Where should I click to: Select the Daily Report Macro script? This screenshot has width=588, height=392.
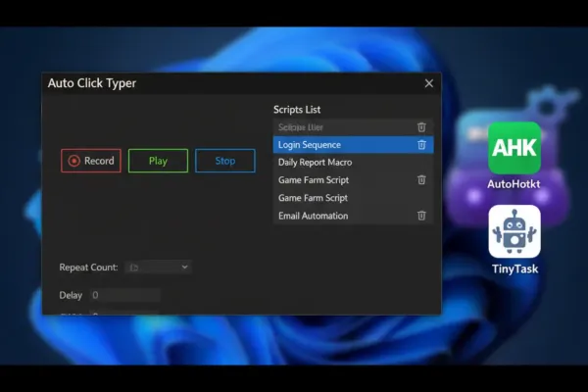(x=353, y=163)
